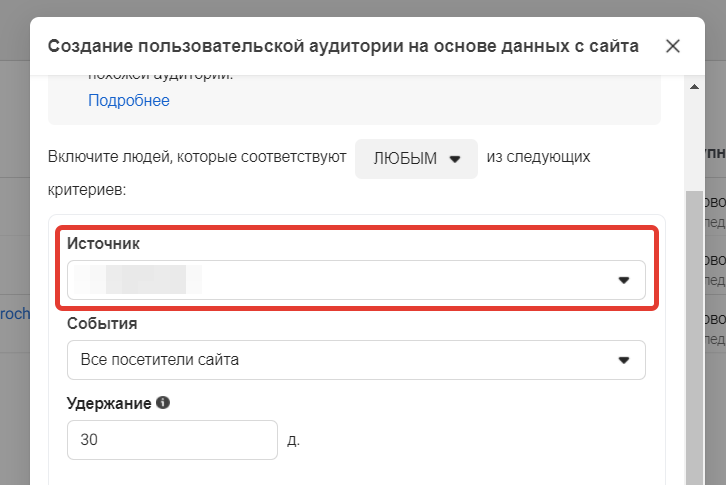Click the 'Включите людей' criteria sentence
726x485 pixels.
tap(196, 158)
